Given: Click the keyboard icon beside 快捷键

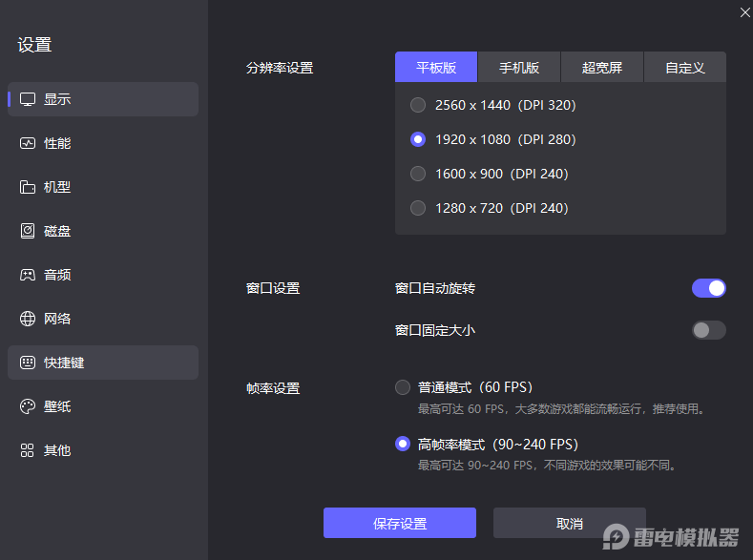Looking at the screenshot, I should coord(28,363).
